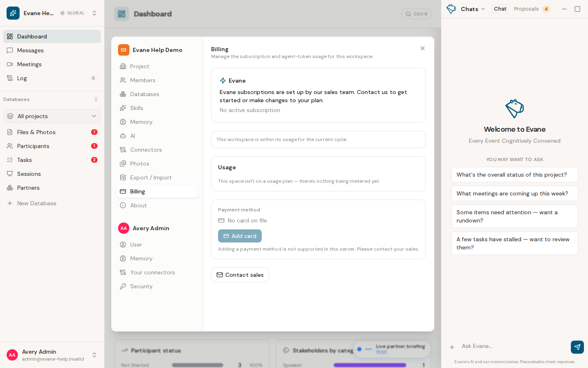Open the workspace switcher chevrons
Viewport: 588px width, 368px height.
pos(94,13)
